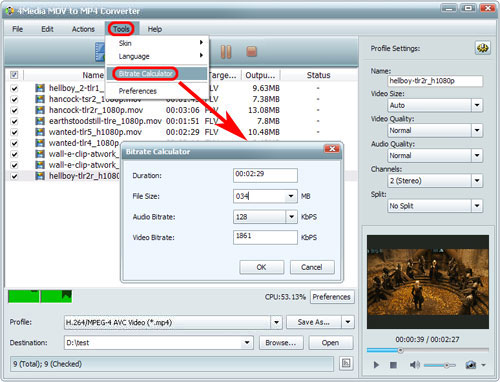Click the Video Bitrate field
The width and height of the screenshot is (500, 382).
pyautogui.click(x=265, y=237)
